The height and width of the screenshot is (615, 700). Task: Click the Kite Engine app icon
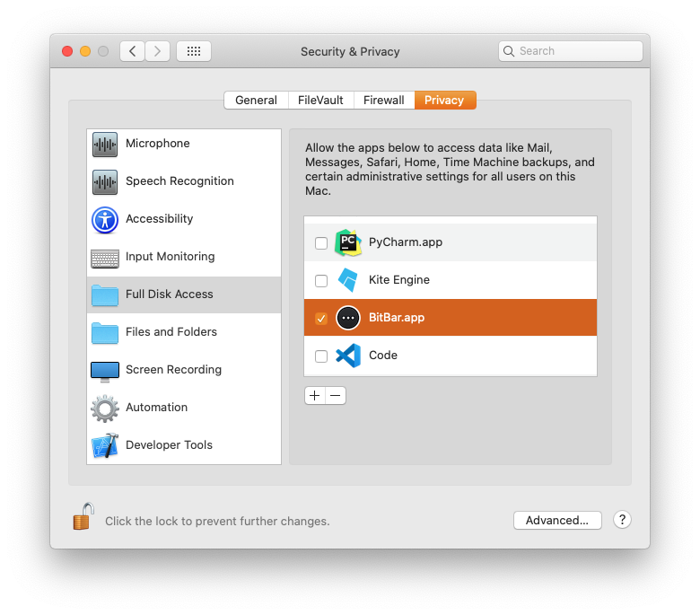point(348,280)
